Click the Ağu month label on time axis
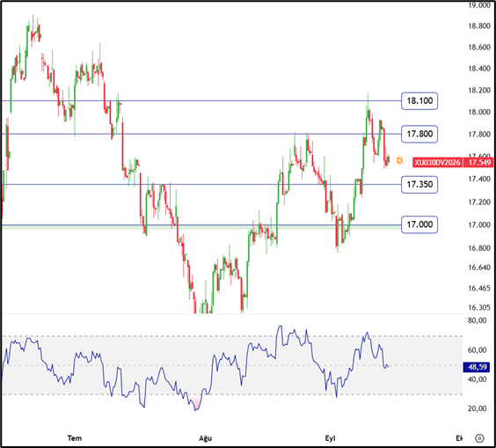The height and width of the screenshot is (448, 496). [x=205, y=438]
